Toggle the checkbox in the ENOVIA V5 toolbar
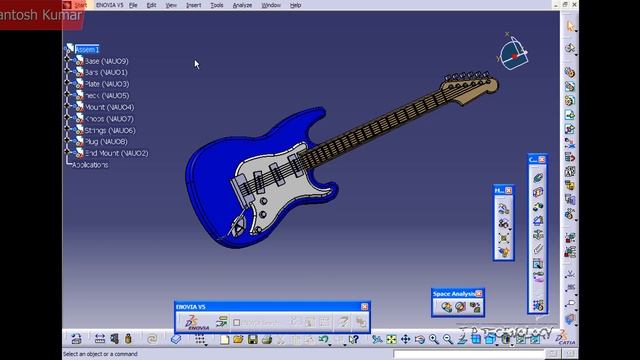Viewport: 640px width, 360px height. pos(237,322)
